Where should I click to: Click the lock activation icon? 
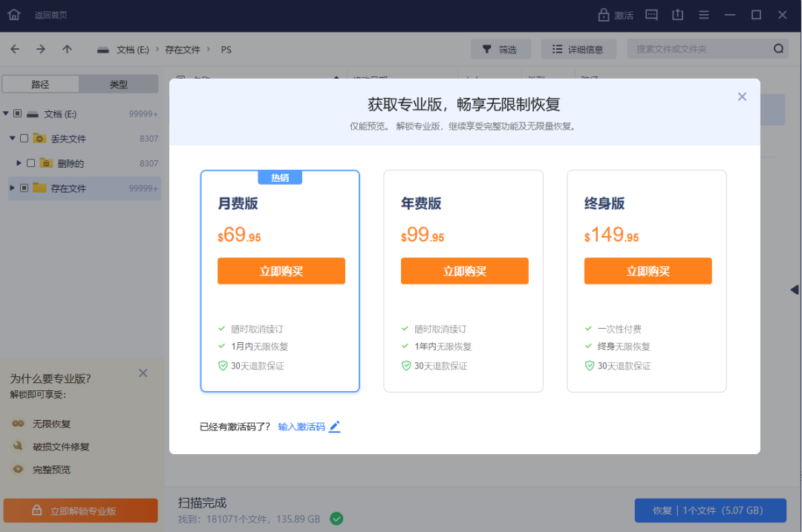[x=604, y=15]
